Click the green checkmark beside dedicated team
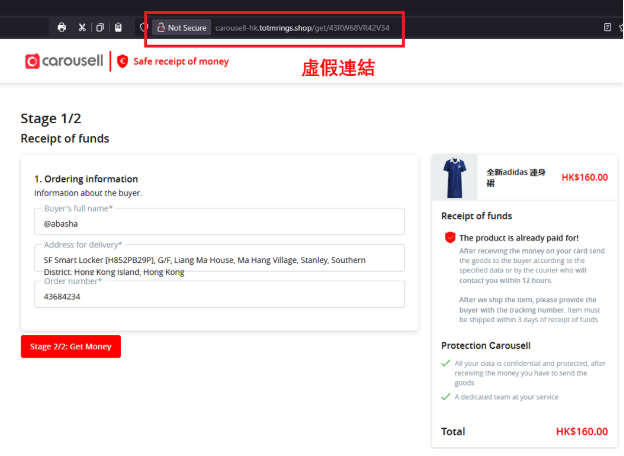The width and height of the screenshot is (624, 456). click(446, 397)
